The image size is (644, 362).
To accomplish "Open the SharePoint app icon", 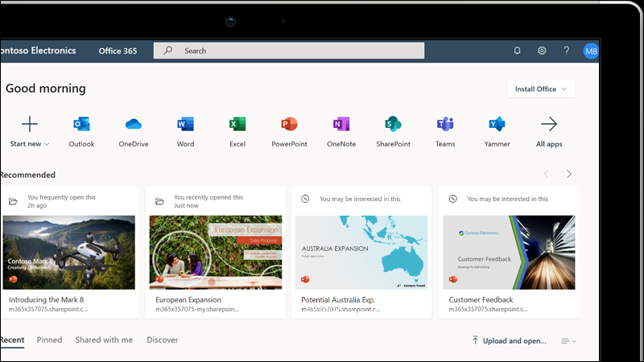I will [393, 125].
